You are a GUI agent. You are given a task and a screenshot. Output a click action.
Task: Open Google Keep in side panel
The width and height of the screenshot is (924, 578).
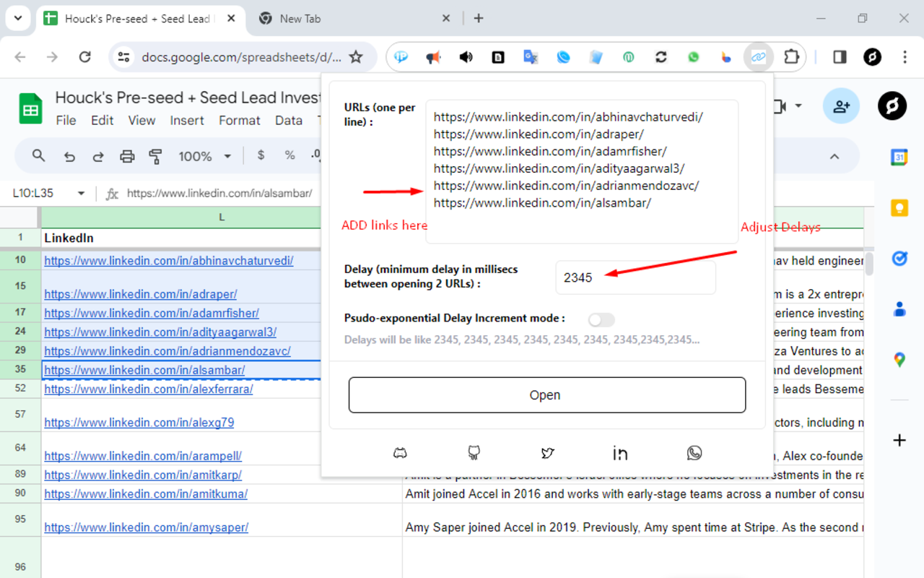(x=899, y=208)
